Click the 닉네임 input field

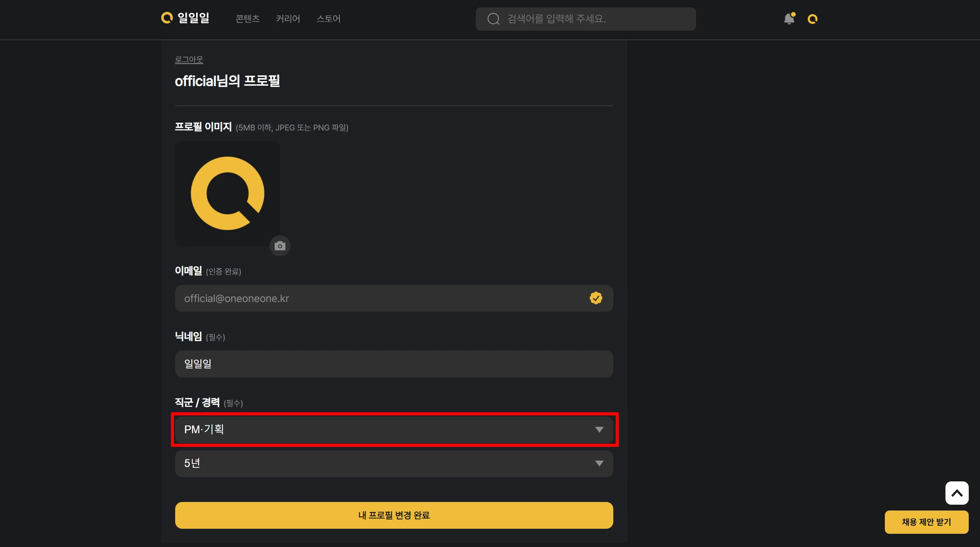point(394,364)
